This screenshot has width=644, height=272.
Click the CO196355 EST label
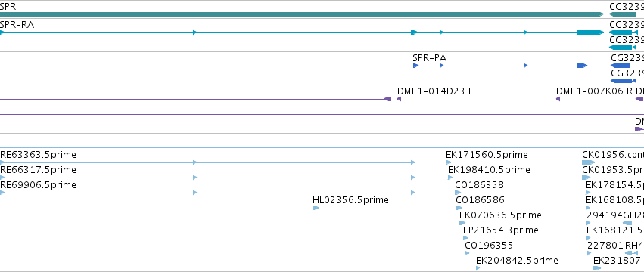point(489,246)
